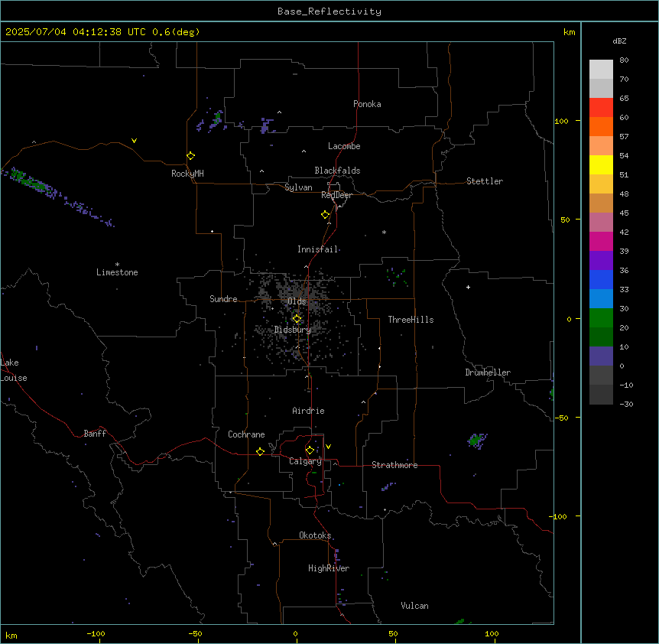Click the dBZ legend heading
659x644 pixels.
click(619, 41)
